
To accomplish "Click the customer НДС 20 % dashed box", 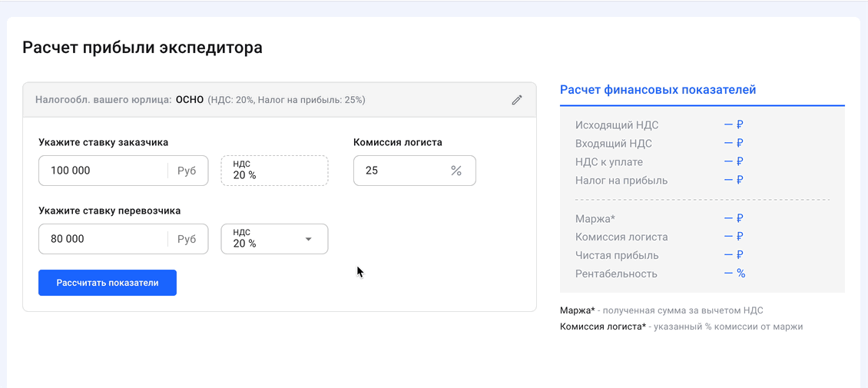I will click(x=274, y=171).
